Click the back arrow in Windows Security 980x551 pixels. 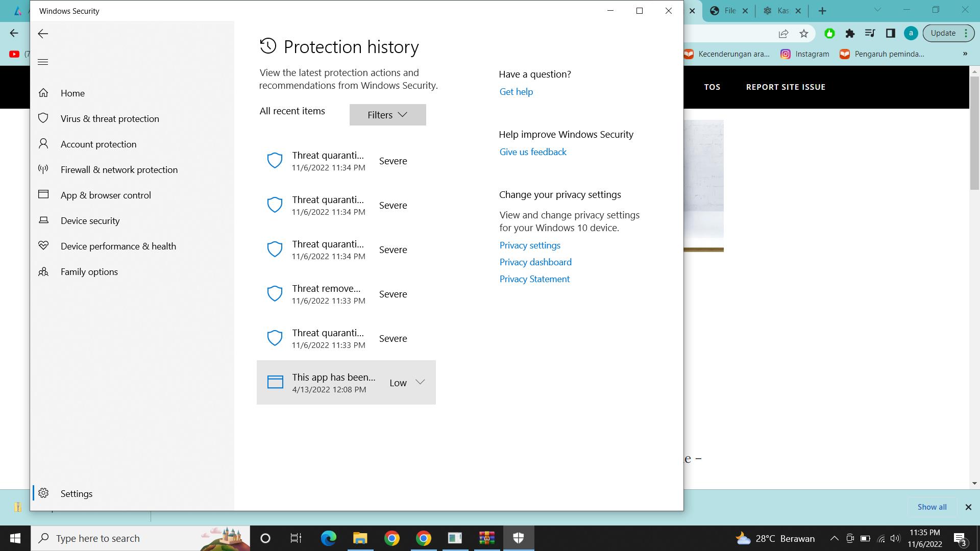pos(43,34)
